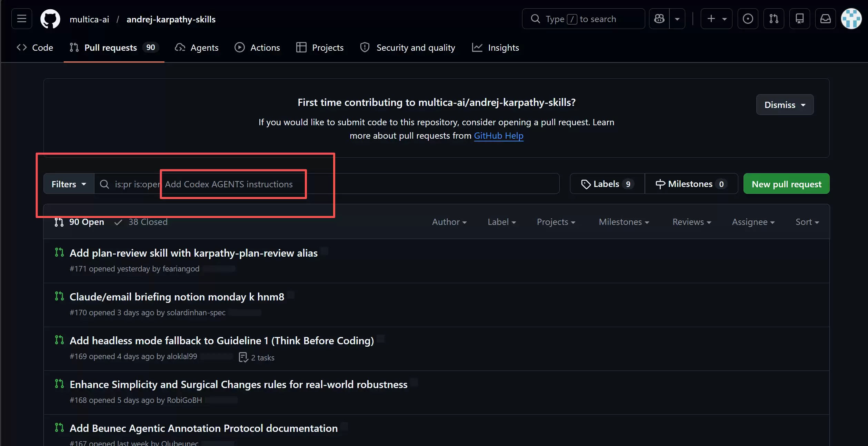Open author feariangod's pull requests
The height and width of the screenshot is (446, 868).
(181, 269)
